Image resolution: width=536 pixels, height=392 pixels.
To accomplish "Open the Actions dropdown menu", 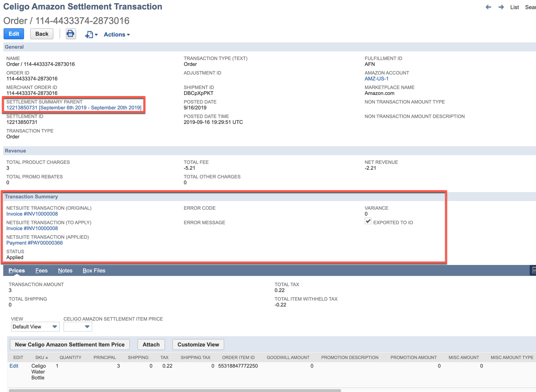I will coord(117,34).
